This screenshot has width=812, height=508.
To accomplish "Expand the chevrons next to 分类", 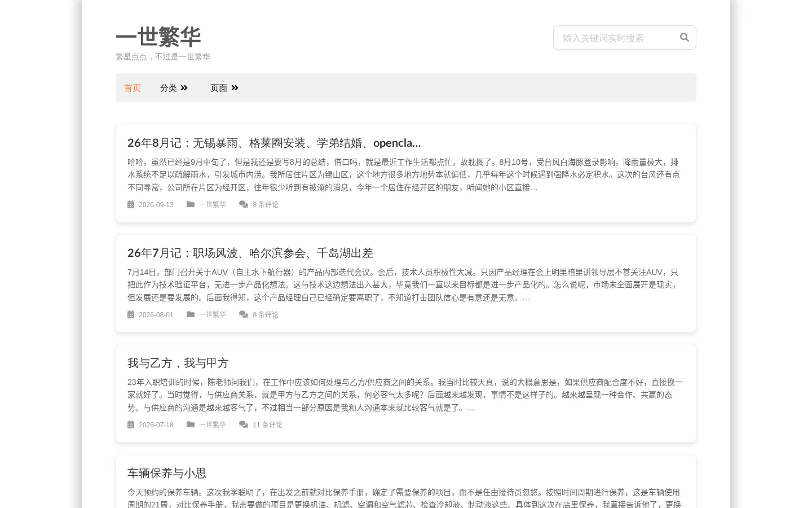I will [x=184, y=88].
